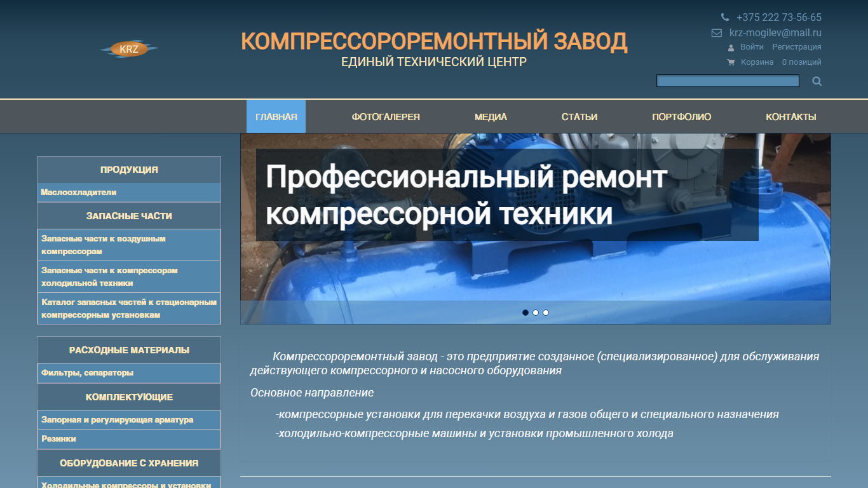Click the banner slide with blue compressor
This screenshot has height=488, width=868.
pos(536,229)
